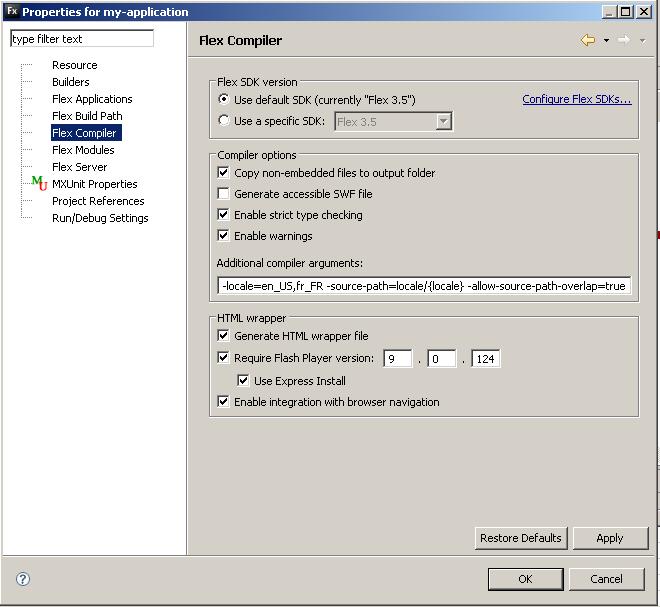Image resolution: width=660 pixels, height=607 pixels.
Task: Select Flex Applications in the tree
Action: click(x=92, y=99)
